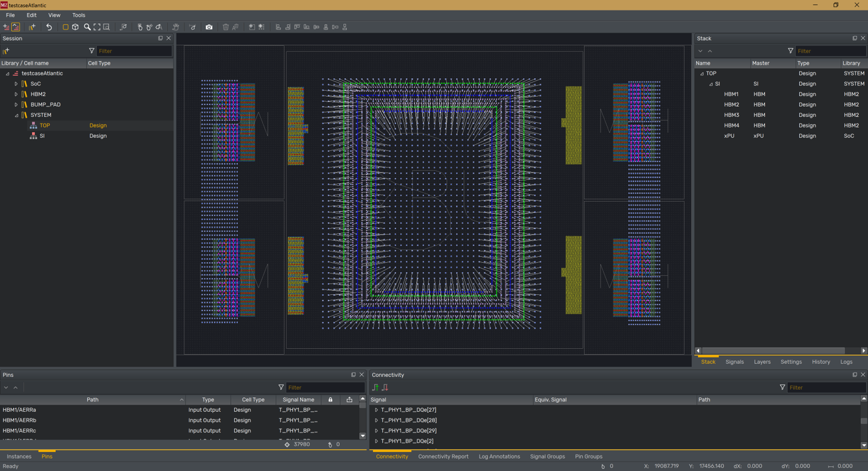868x471 pixels.
Task: Toggle the highlighted list view button
Action: pyautogui.click(x=16, y=27)
